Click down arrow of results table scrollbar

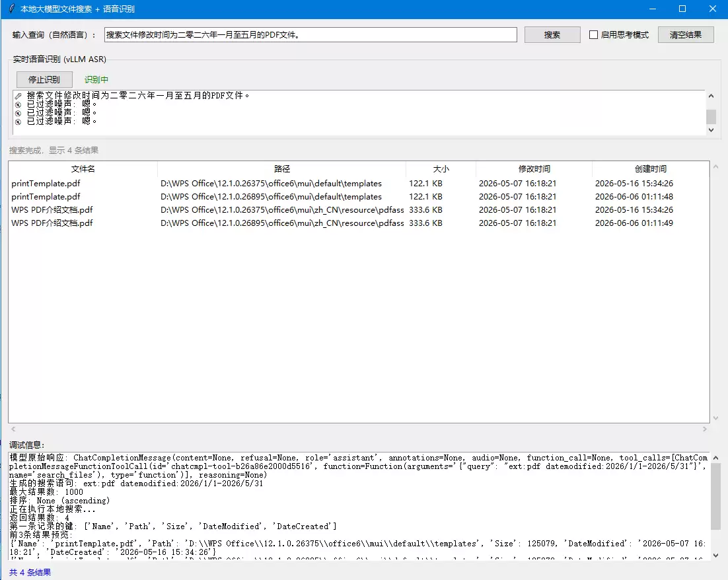pyautogui.click(x=715, y=418)
